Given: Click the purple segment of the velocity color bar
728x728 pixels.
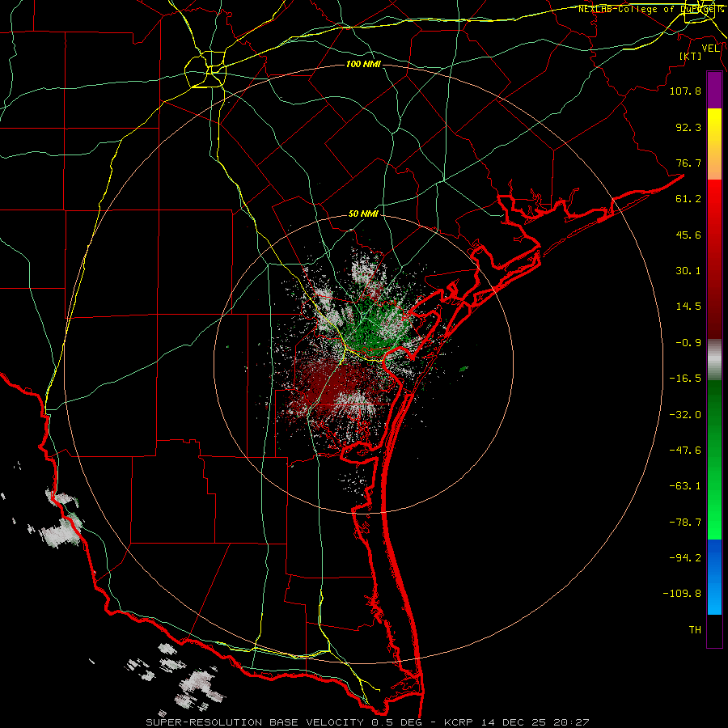Looking at the screenshot, I should pyautogui.click(x=714, y=91).
